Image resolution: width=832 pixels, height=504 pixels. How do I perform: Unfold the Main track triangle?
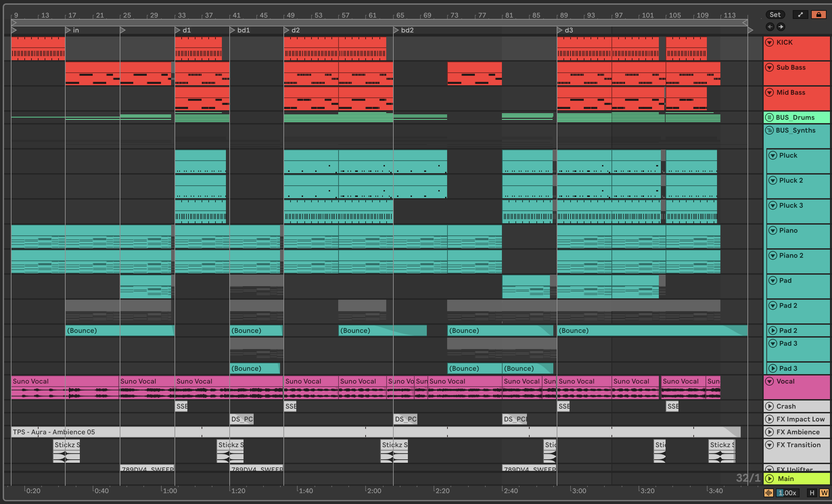coord(769,479)
